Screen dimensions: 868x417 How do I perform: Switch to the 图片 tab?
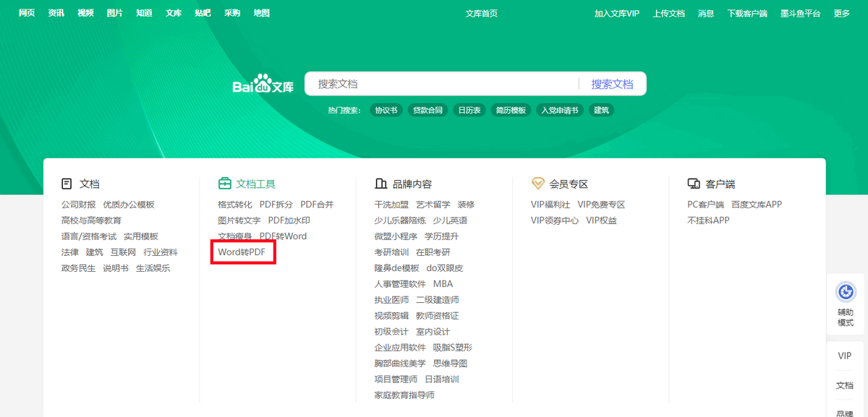tap(115, 12)
